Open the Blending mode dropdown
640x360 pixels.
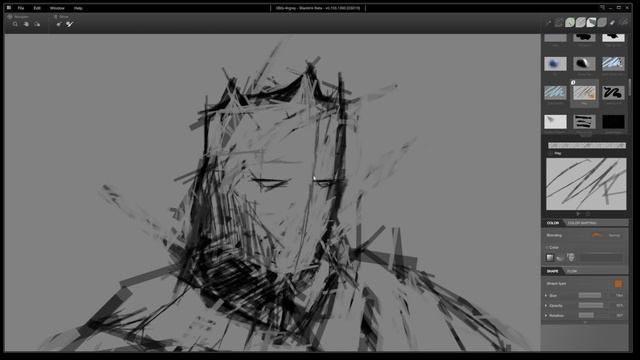(614, 236)
